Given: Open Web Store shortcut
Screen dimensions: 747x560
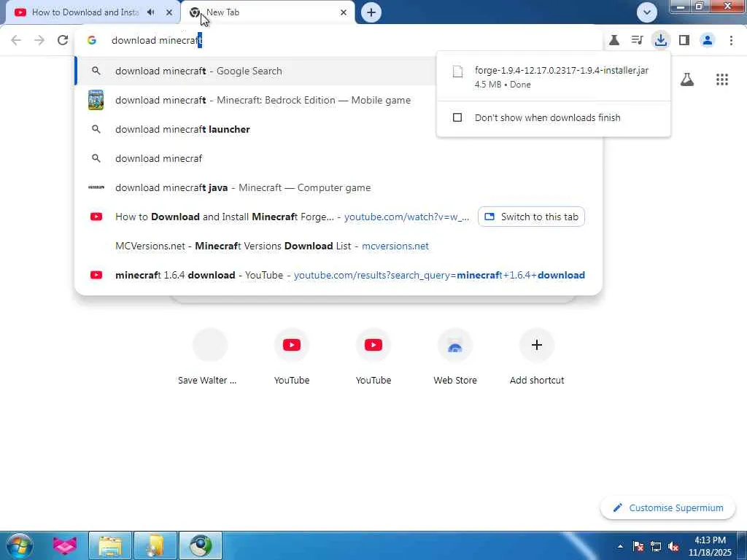Looking at the screenshot, I should (x=455, y=357).
